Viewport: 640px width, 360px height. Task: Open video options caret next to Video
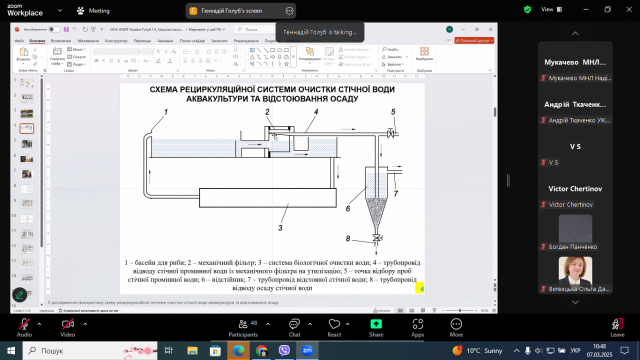coord(85,324)
